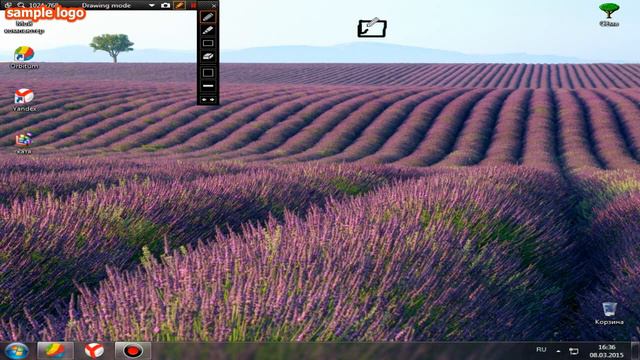Image resolution: width=640 pixels, height=360 pixels.
Task: Show hidden tray icons arrow
Action: pos(558,351)
